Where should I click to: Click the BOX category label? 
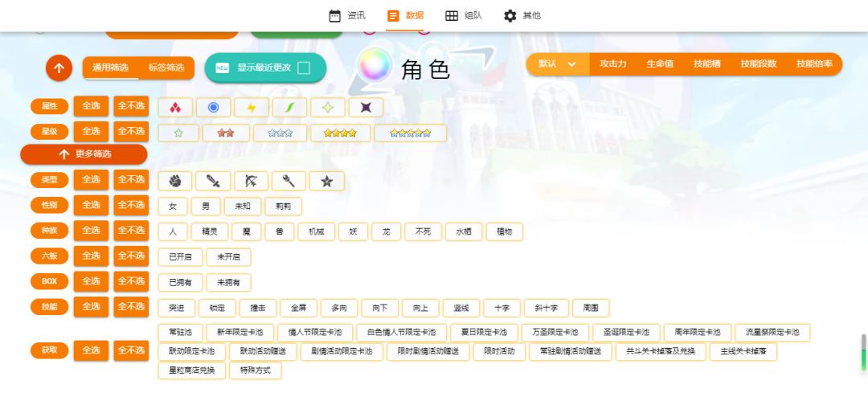(x=49, y=281)
